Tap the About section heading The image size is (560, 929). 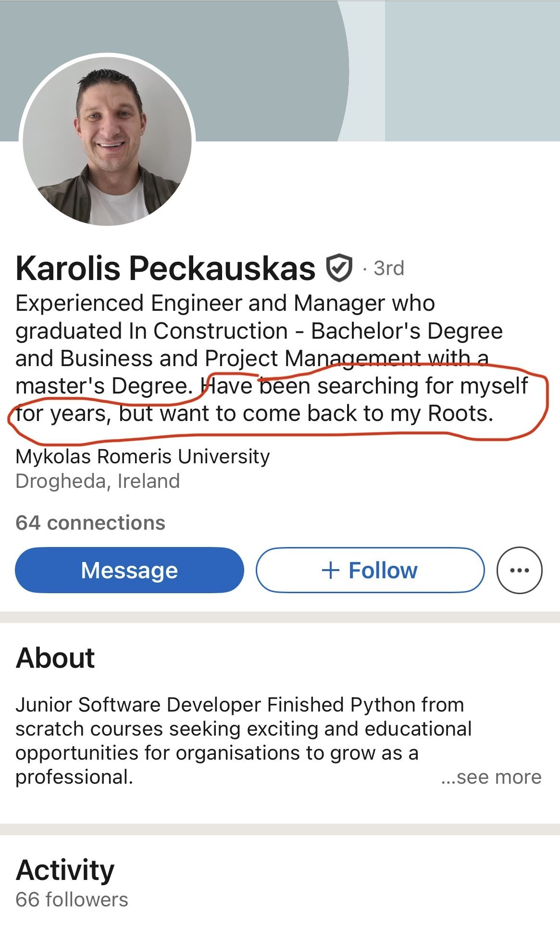(x=55, y=658)
